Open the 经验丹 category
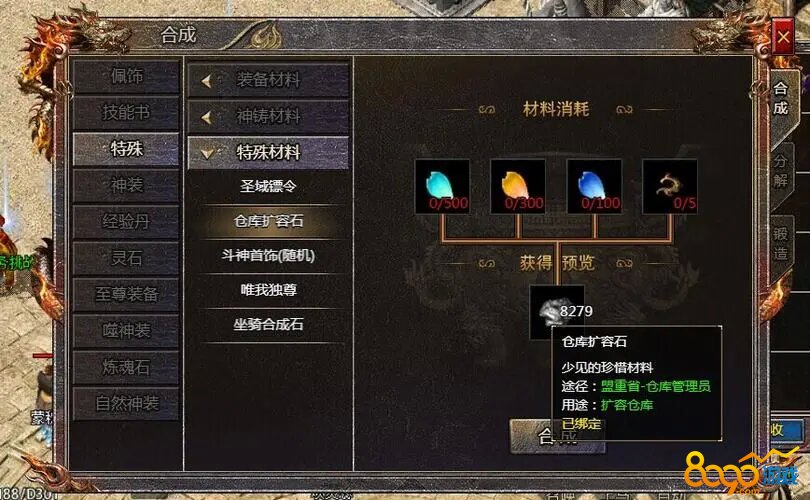Viewport: 810px width, 500px height. point(127,222)
